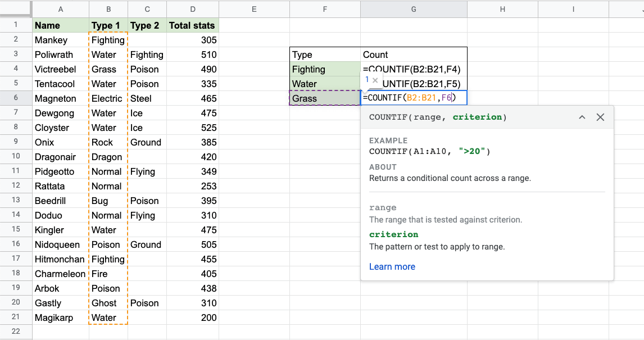Click the Count header cell
Screen dimensions: 644x340
413,55
